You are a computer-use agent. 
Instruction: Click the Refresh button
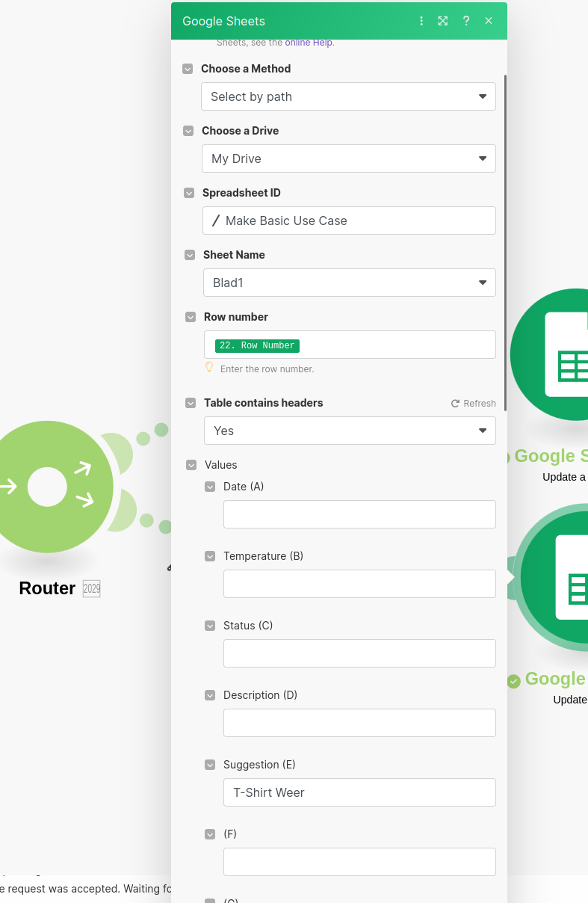(x=473, y=403)
